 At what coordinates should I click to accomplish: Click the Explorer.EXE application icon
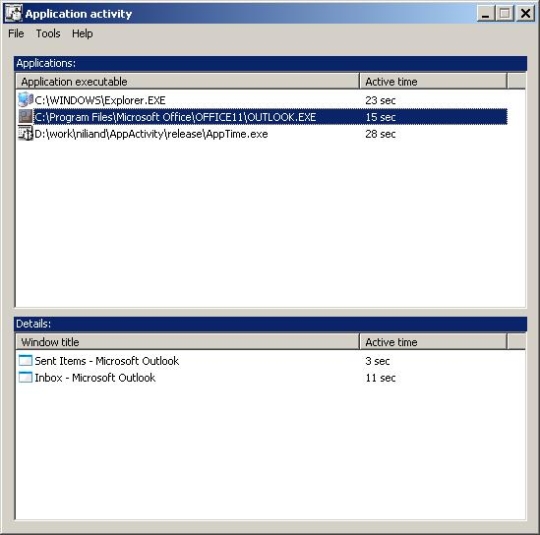(x=25, y=100)
